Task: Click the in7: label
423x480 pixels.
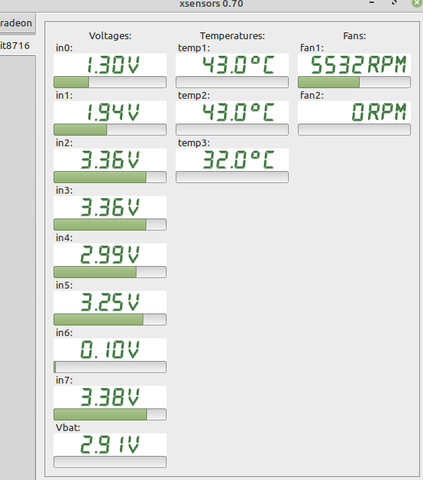Action: (64, 380)
